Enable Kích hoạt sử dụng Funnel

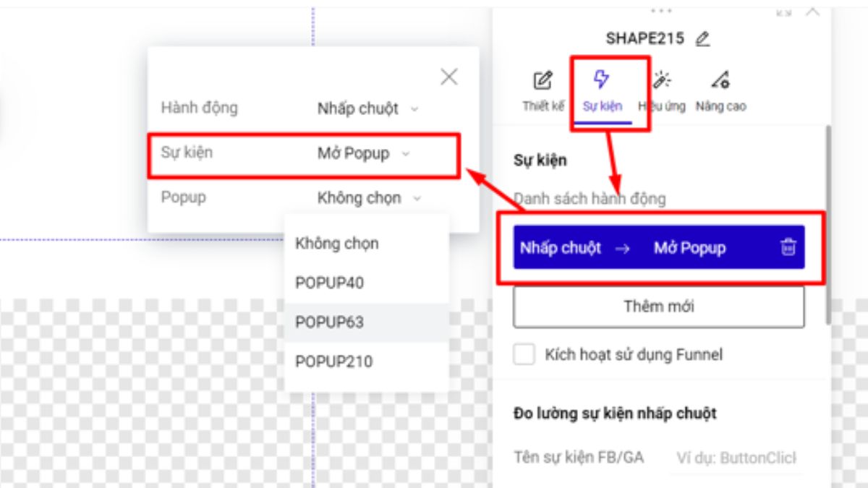[524, 352]
